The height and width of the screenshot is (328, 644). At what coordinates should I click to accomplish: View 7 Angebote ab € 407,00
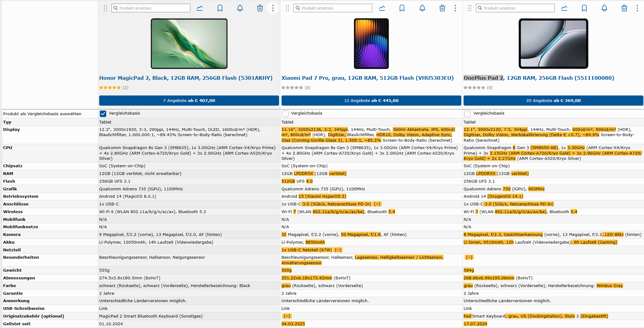point(189,100)
